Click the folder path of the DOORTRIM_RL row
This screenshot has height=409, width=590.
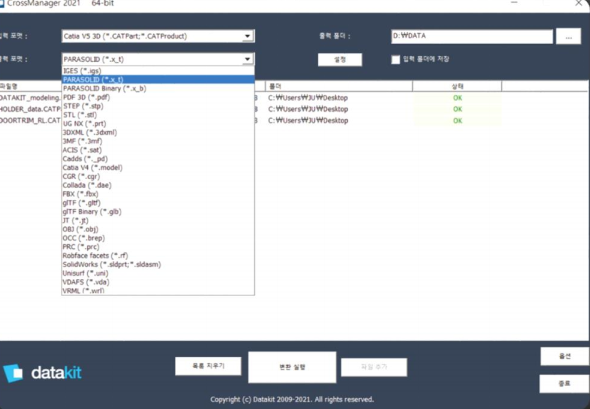(x=308, y=121)
